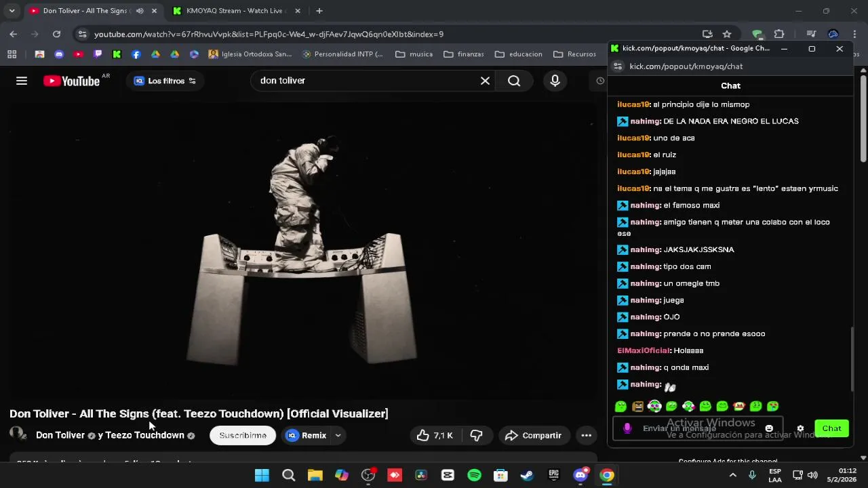Image resolution: width=868 pixels, height=488 pixels.
Task: Expand the musica bookmarks folder
Action: click(414, 54)
